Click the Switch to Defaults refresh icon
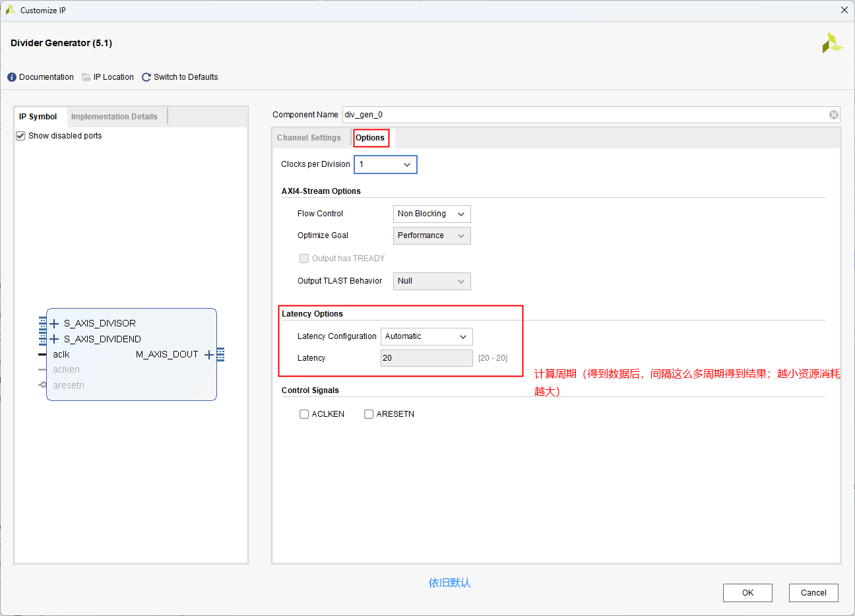Screen dimensions: 855x616 pos(146,77)
